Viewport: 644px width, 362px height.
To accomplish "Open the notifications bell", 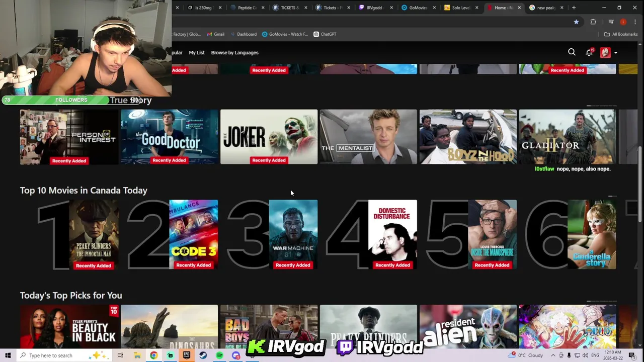I will [589, 52].
